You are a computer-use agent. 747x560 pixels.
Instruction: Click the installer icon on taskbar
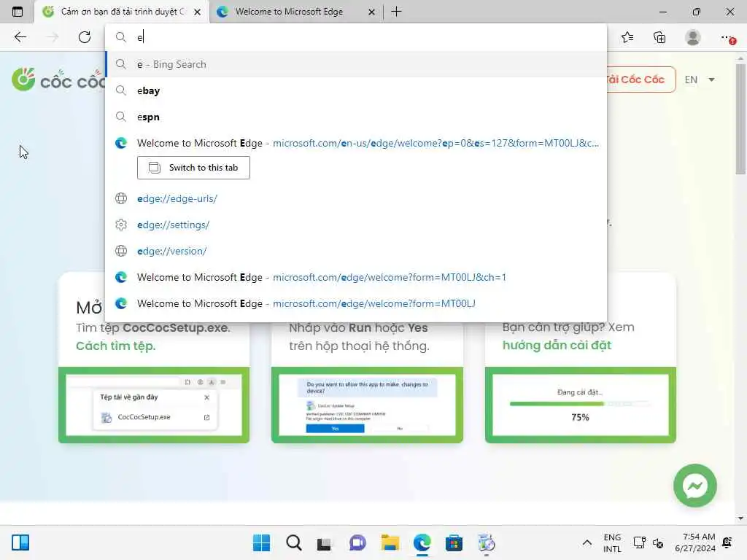(x=487, y=542)
